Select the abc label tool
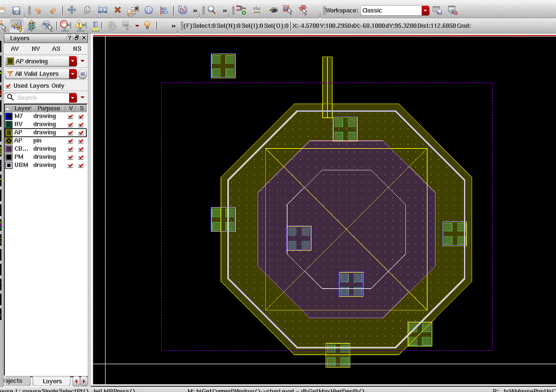This screenshot has width=556, height=392. (257, 10)
